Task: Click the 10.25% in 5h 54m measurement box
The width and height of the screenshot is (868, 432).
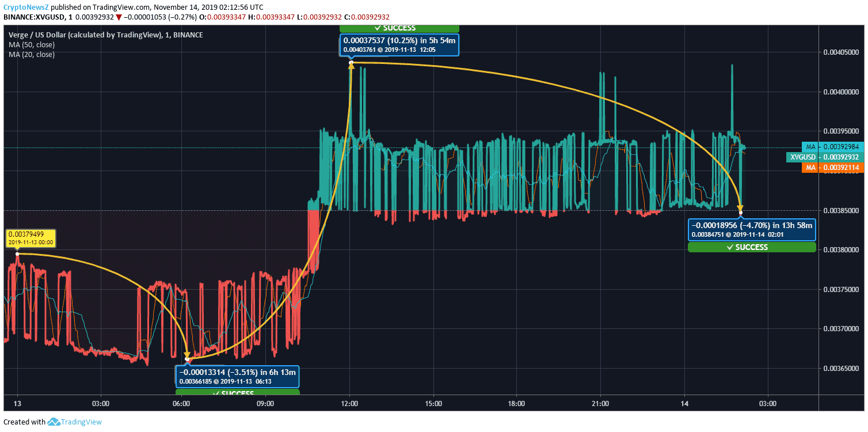Action: tap(399, 45)
